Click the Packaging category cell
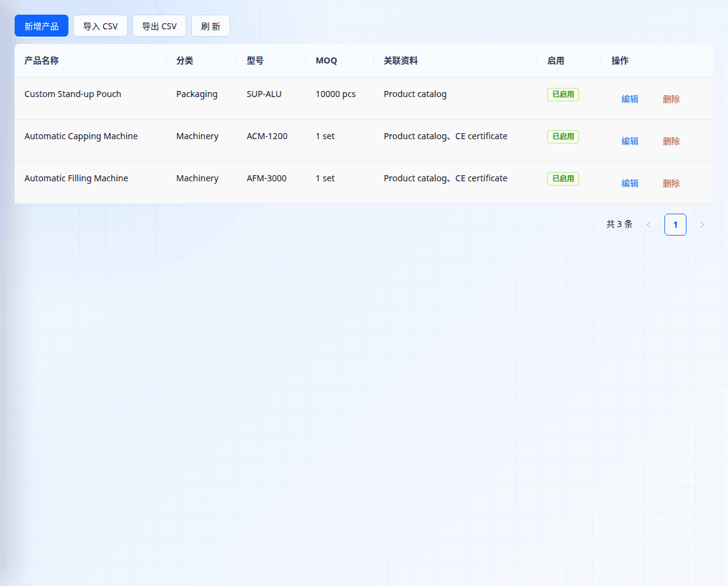The image size is (728, 586). pyautogui.click(x=202, y=98)
